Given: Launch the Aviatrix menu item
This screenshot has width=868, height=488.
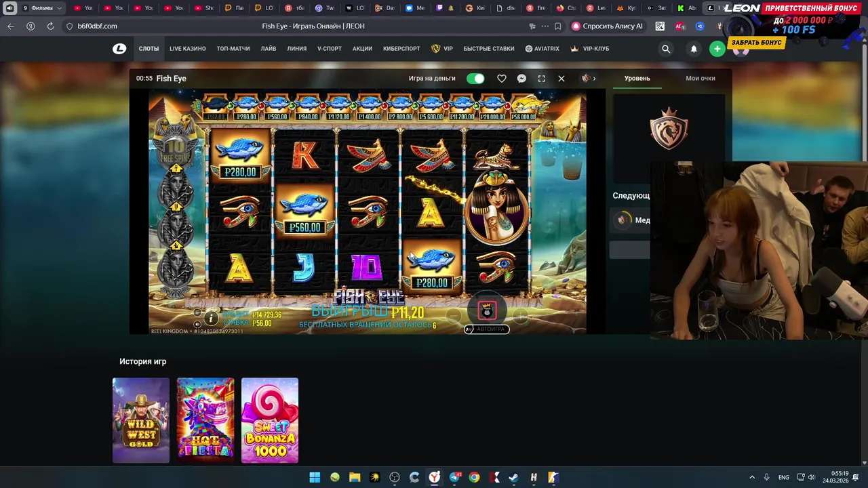Looking at the screenshot, I should [542, 49].
